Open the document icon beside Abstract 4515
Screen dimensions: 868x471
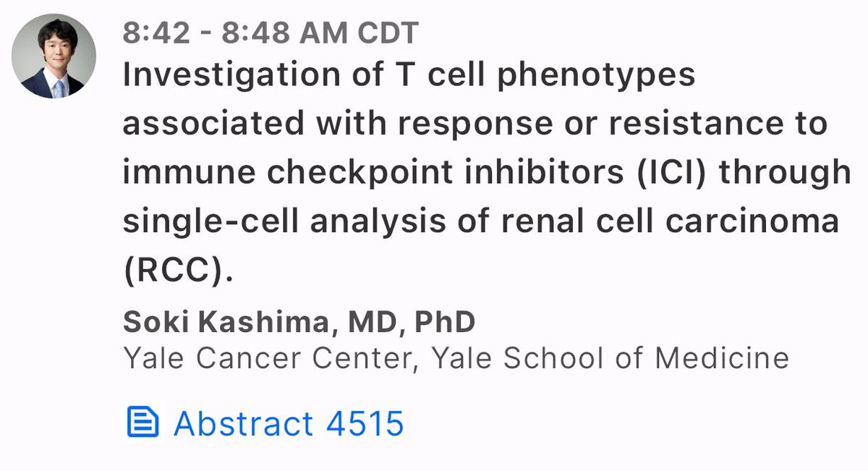click(142, 423)
